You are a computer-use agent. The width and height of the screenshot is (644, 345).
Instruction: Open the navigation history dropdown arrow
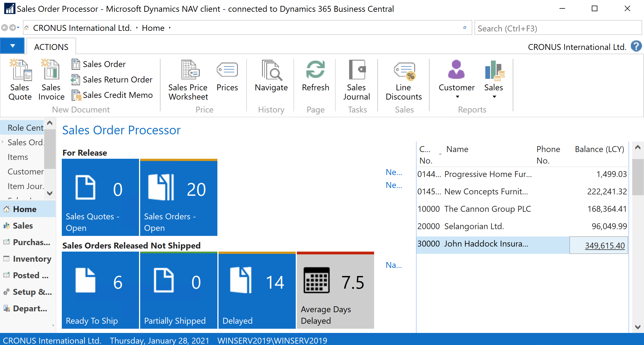coord(18,28)
